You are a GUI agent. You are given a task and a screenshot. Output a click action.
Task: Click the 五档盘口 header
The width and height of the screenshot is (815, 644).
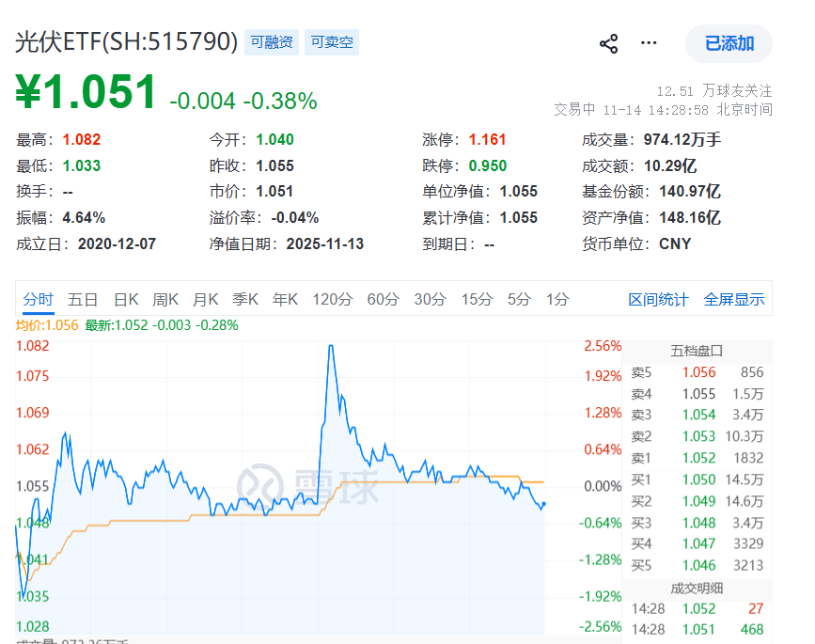click(697, 352)
